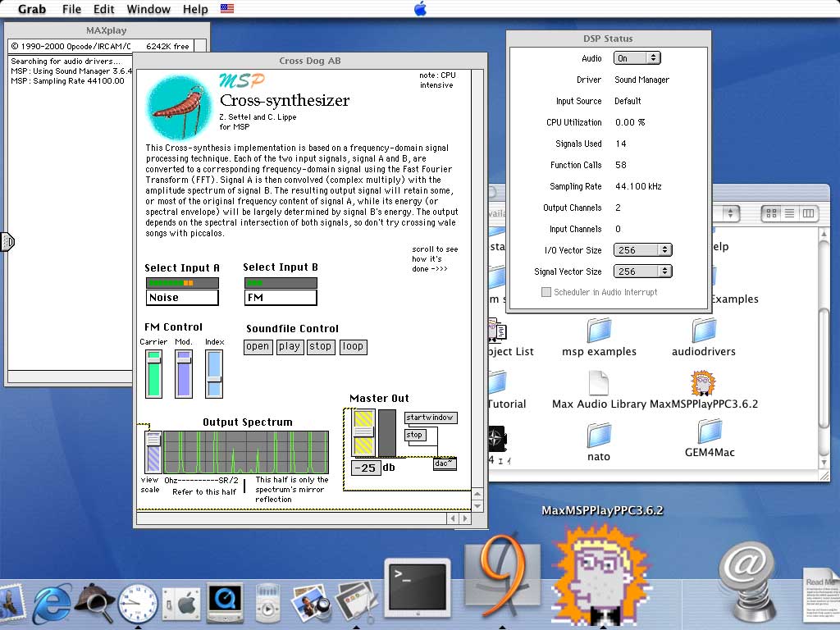Click the dac~ object in Master Out
Screen dimensions: 840x630
[x=445, y=464]
